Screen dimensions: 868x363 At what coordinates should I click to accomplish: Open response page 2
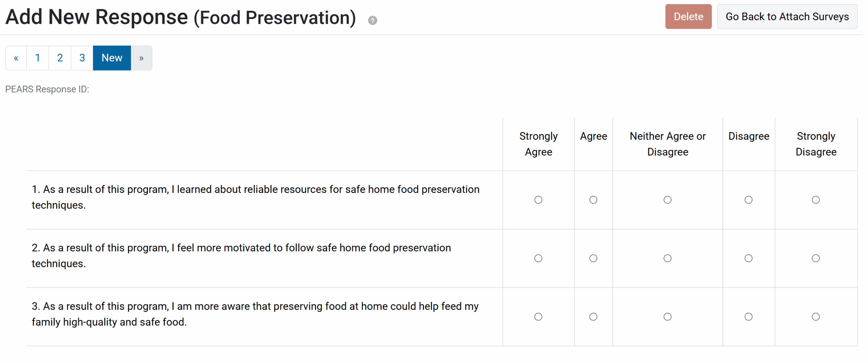click(x=60, y=58)
